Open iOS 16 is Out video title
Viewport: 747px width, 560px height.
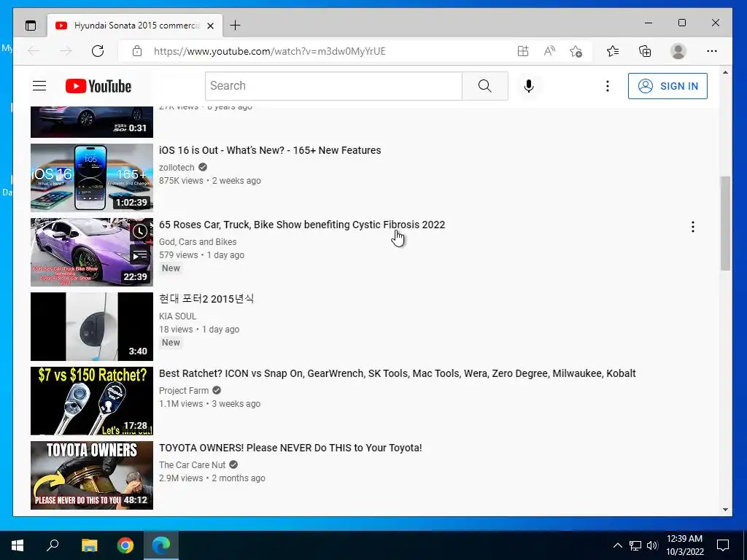pos(270,150)
